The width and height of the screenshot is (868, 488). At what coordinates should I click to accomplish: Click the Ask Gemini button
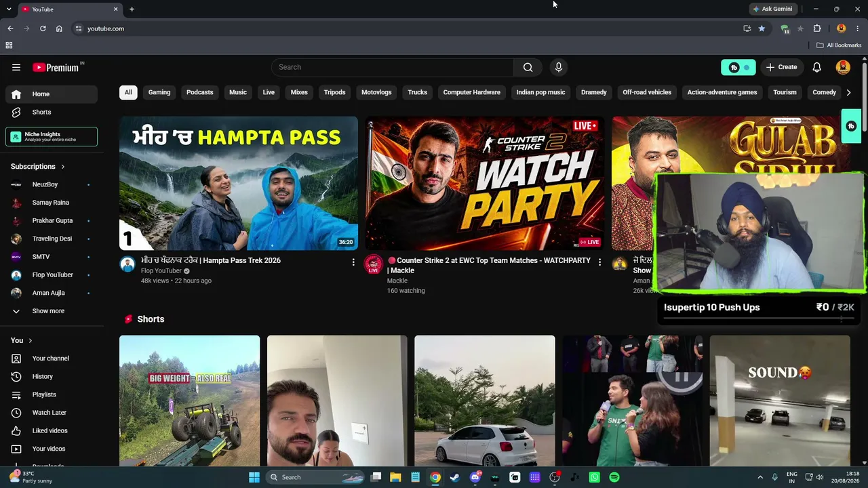(x=772, y=9)
